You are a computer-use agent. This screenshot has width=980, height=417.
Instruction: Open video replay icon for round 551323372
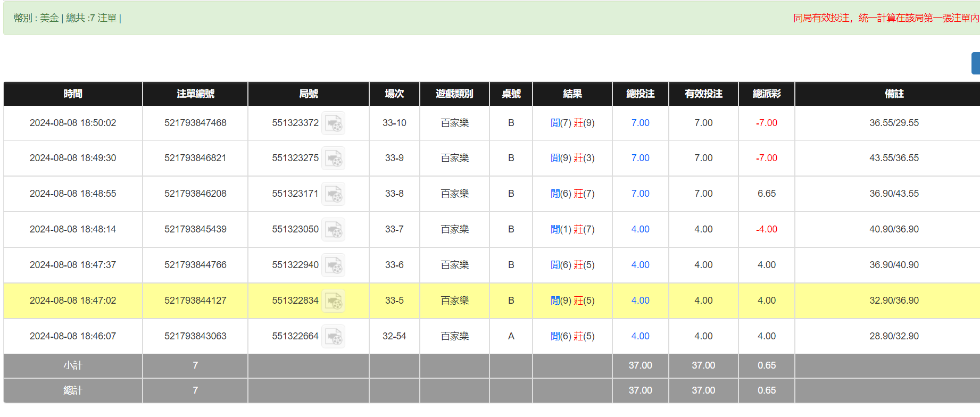coord(334,123)
